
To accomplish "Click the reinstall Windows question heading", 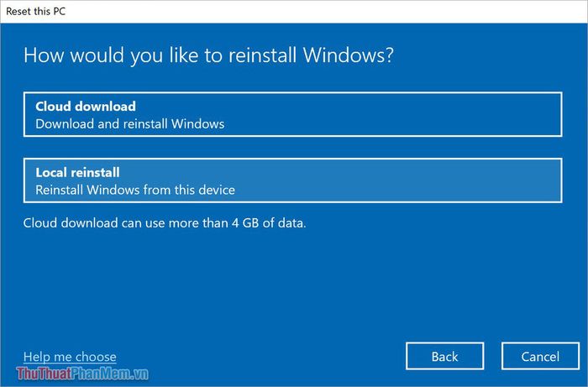I will 208,55.
